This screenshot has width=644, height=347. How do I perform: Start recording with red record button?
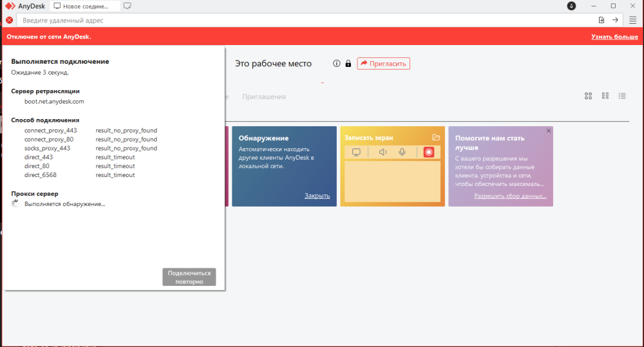(428, 153)
